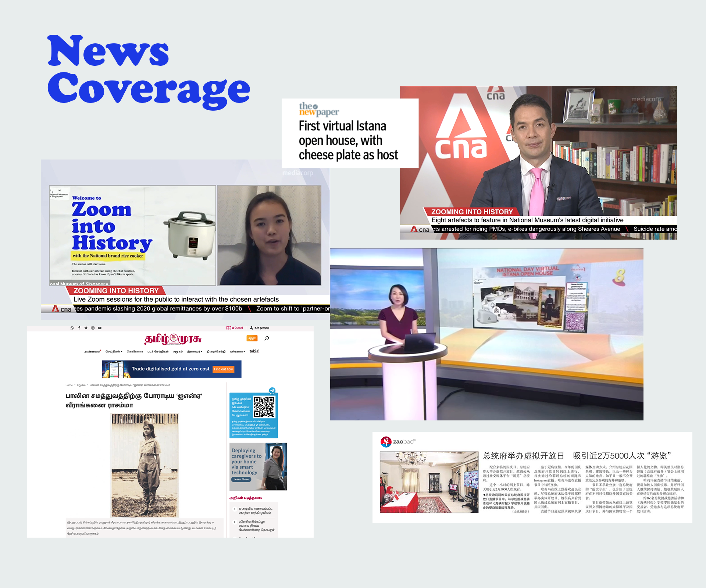Click the Tamil article headline about ராசம்மா

coord(134,401)
